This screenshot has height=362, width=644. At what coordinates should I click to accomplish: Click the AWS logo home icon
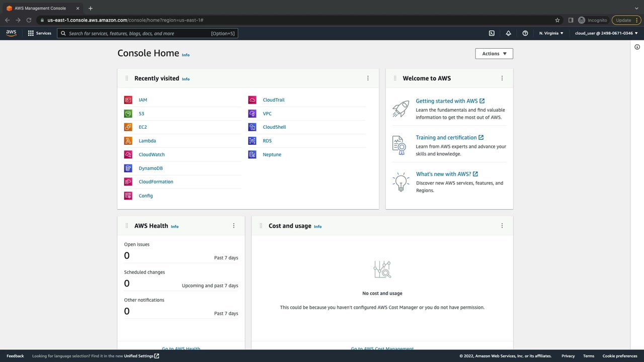(11, 33)
